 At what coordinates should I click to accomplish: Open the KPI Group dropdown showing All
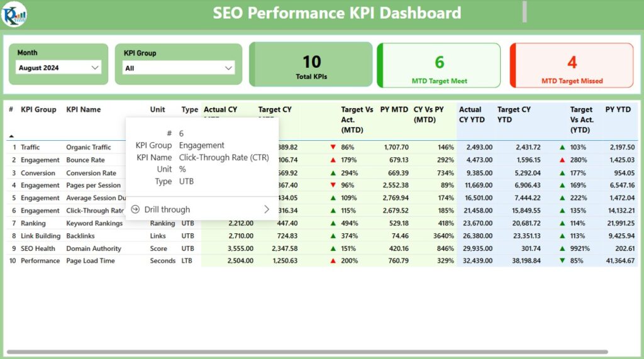(x=179, y=68)
